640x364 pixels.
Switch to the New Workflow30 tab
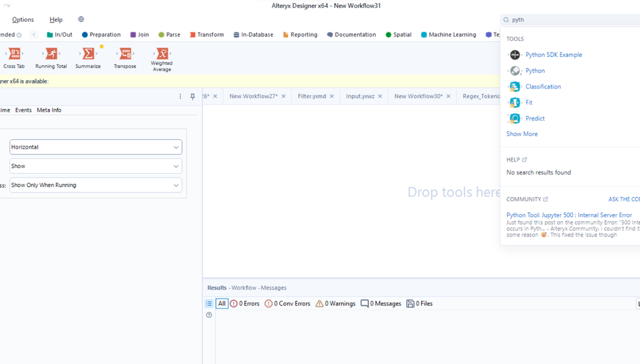point(418,96)
